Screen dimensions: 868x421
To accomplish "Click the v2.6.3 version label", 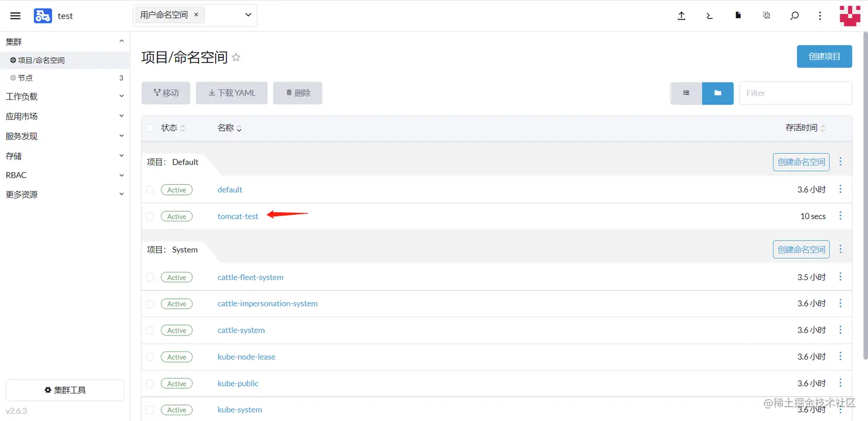I will 16,411.
